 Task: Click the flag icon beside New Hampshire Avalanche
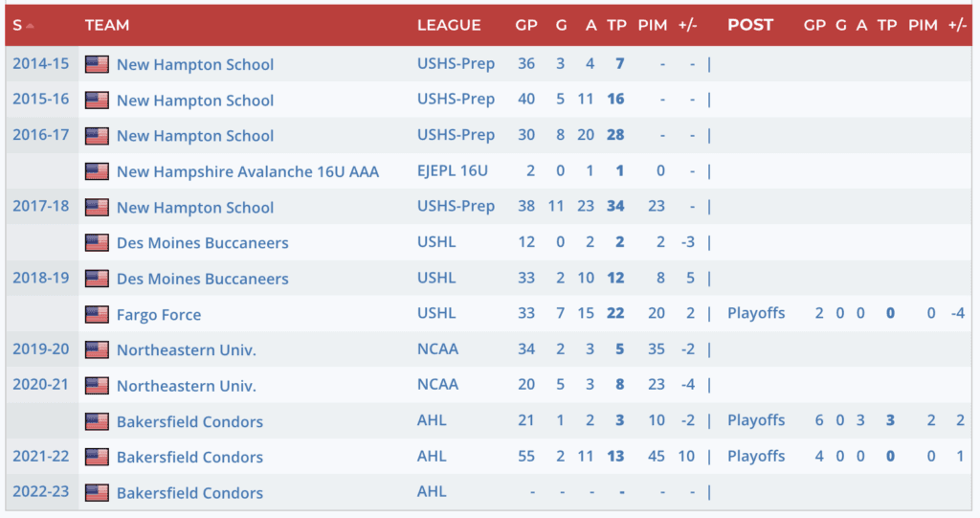pos(97,171)
